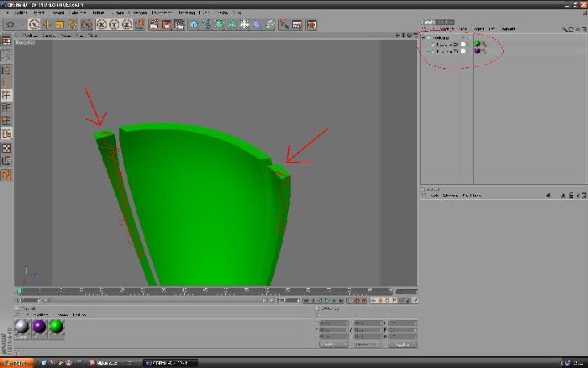Open render settings clapperboard icon
588x368 pixels.
point(179,24)
